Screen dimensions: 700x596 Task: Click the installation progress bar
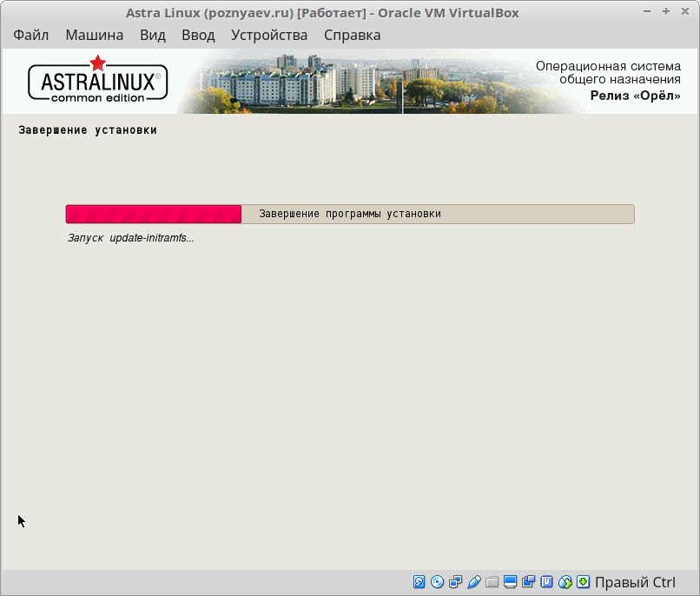click(x=350, y=215)
